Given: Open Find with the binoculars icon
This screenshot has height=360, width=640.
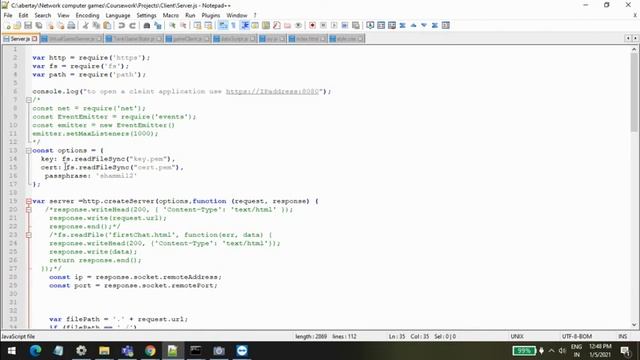Looking at the screenshot, I should (147, 26).
